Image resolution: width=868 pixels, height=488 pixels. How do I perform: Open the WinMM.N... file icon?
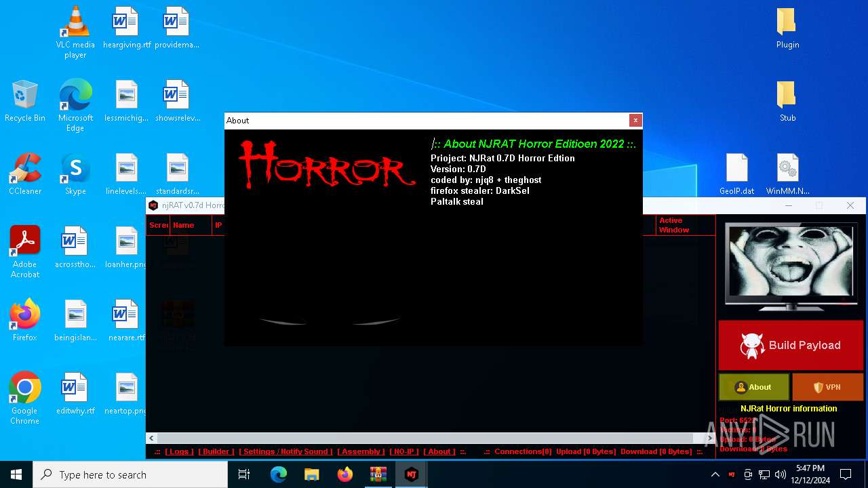787,174
